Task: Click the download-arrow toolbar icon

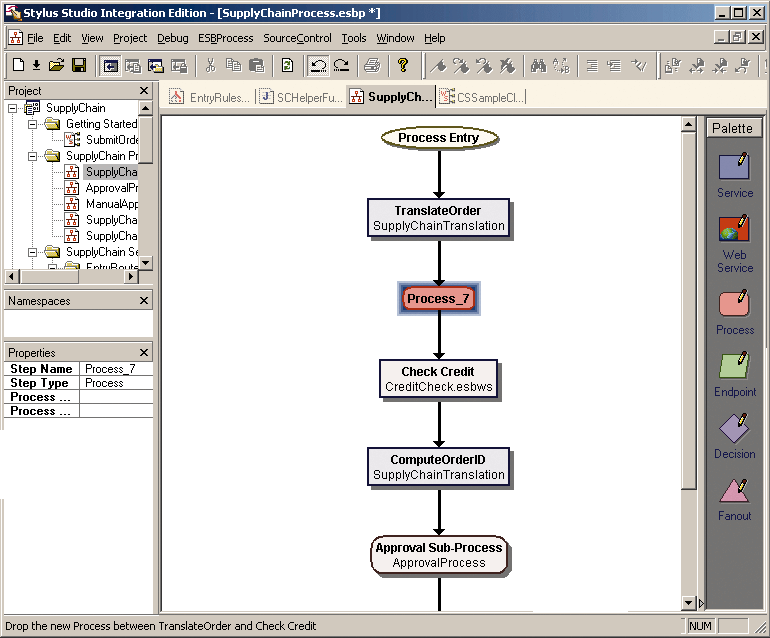Action: coord(36,65)
